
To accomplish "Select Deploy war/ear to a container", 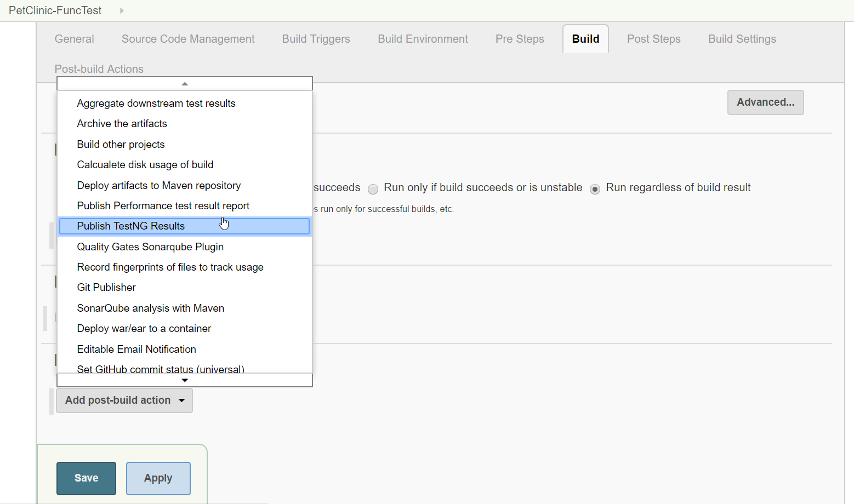I will tap(185, 329).
